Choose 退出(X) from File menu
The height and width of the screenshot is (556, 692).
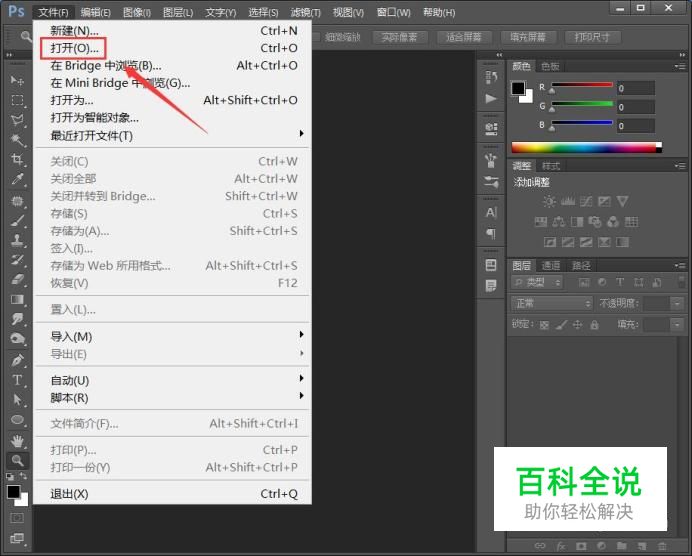click(172, 494)
